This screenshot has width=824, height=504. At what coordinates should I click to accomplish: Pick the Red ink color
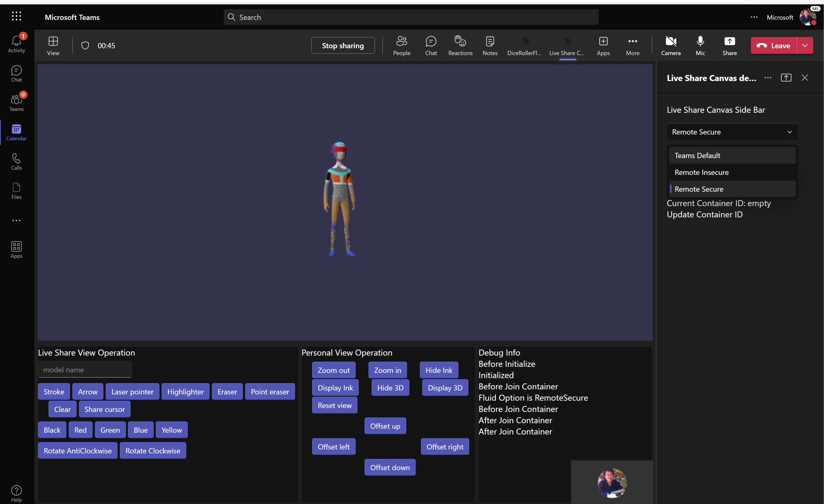coord(80,430)
